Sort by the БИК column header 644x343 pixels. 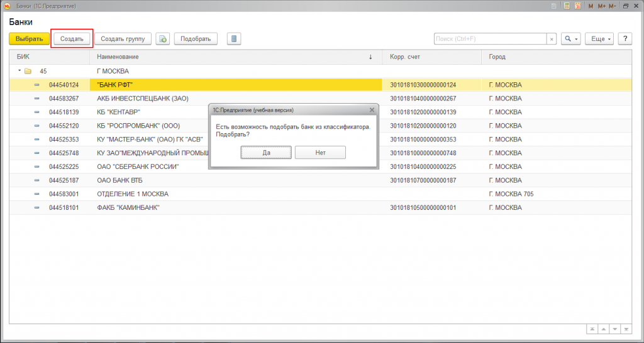(x=49, y=57)
